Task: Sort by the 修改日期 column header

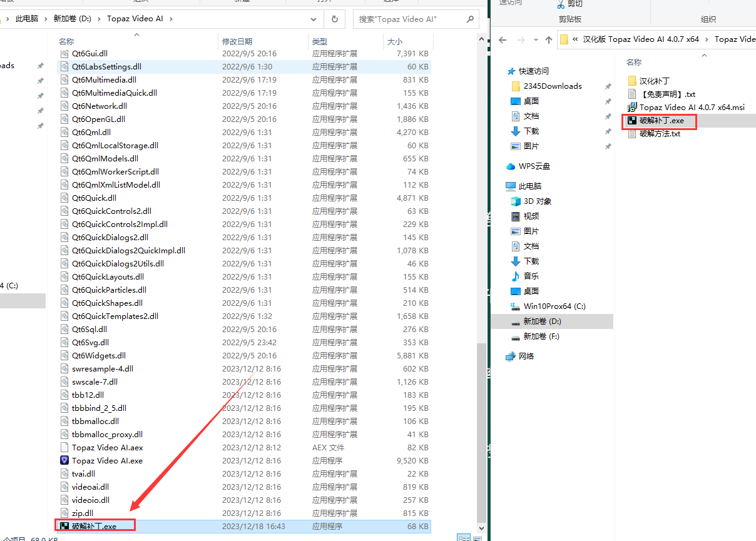Action: [237, 41]
